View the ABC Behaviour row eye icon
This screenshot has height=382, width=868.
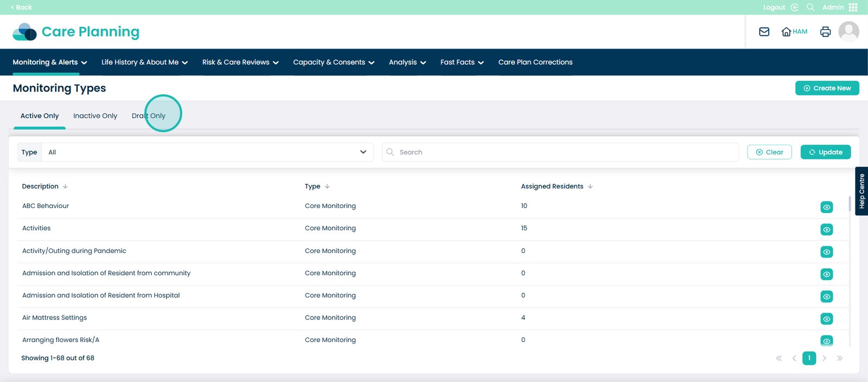[x=826, y=207]
